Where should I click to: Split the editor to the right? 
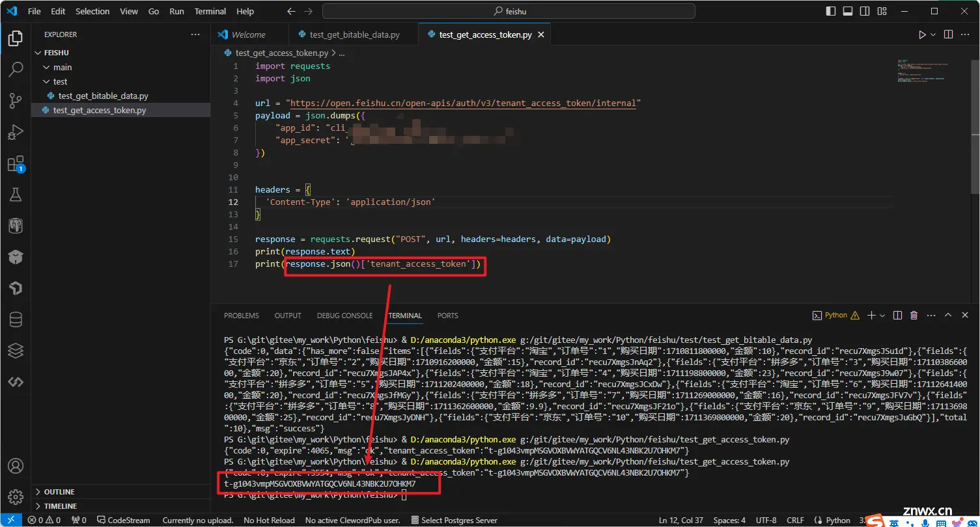point(948,34)
